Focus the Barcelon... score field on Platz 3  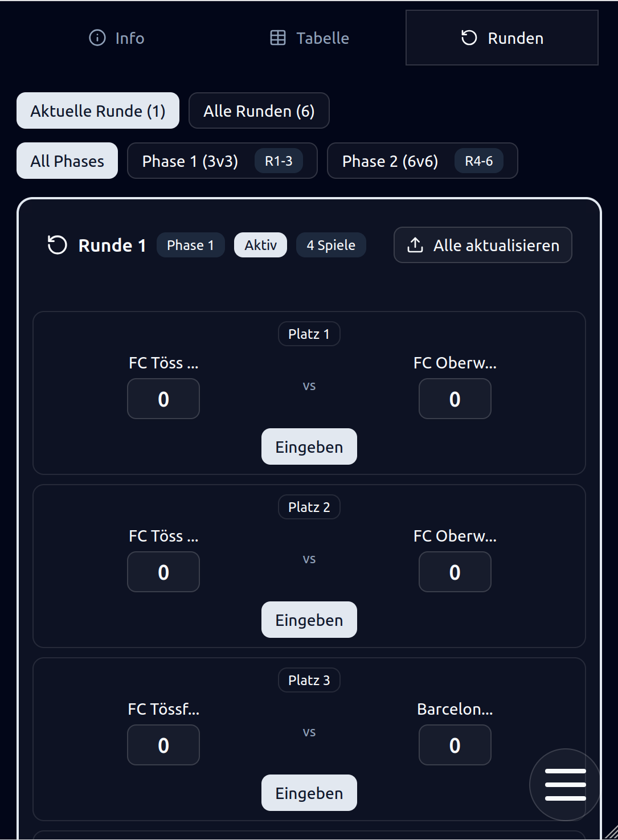point(455,745)
